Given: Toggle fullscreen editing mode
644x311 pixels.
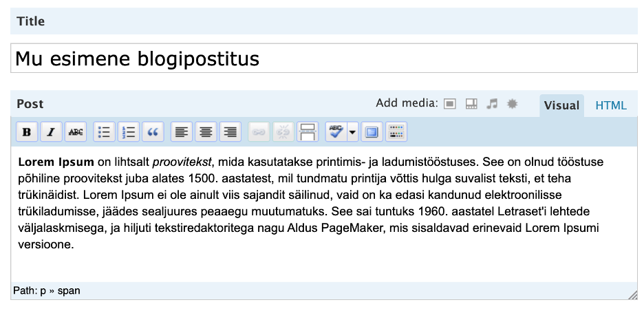Looking at the screenshot, I should pos(372,132).
